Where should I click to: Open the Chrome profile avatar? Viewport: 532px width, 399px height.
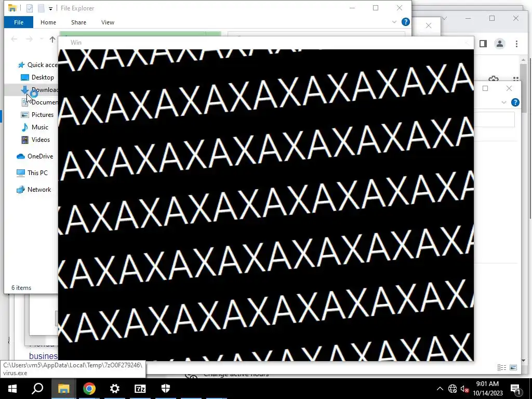(x=499, y=44)
